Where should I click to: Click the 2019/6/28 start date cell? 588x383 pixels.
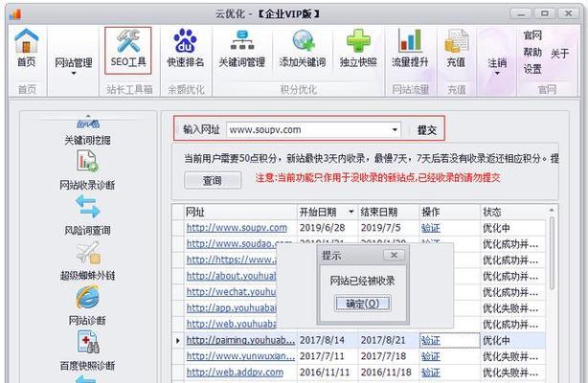pyautogui.click(x=328, y=228)
